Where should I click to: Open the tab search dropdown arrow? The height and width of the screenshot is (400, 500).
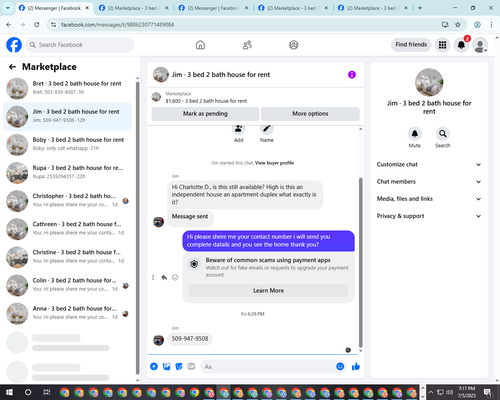pos(8,8)
